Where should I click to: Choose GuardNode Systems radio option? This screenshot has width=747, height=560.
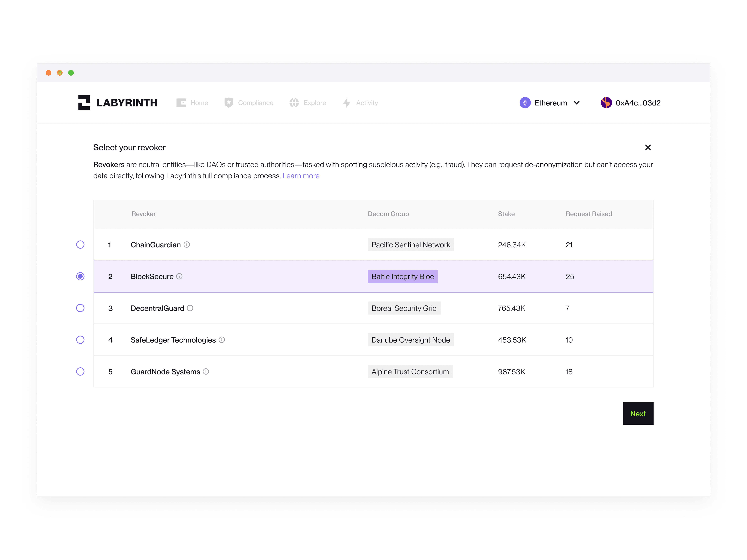point(80,371)
